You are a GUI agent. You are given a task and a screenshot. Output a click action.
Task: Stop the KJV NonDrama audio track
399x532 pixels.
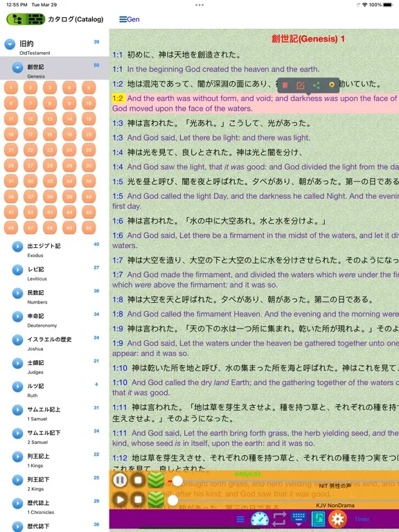pyautogui.click(x=138, y=499)
